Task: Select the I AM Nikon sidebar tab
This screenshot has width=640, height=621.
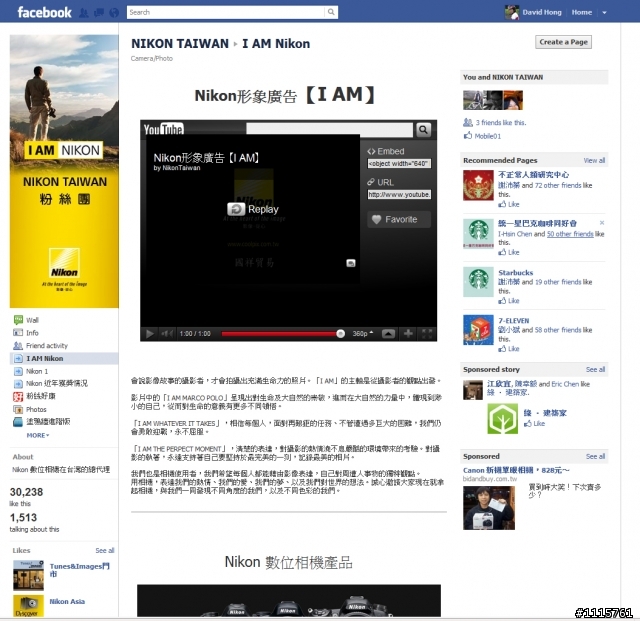Action: pos(64,358)
